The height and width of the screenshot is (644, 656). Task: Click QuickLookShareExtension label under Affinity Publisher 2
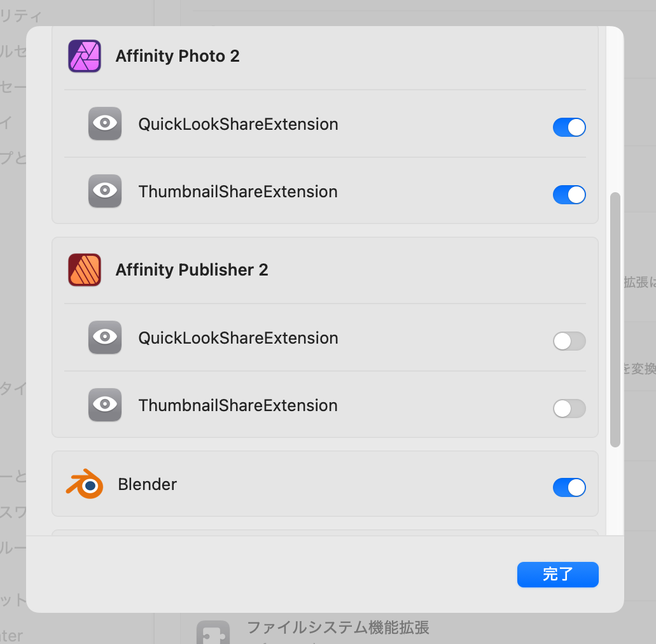238,338
